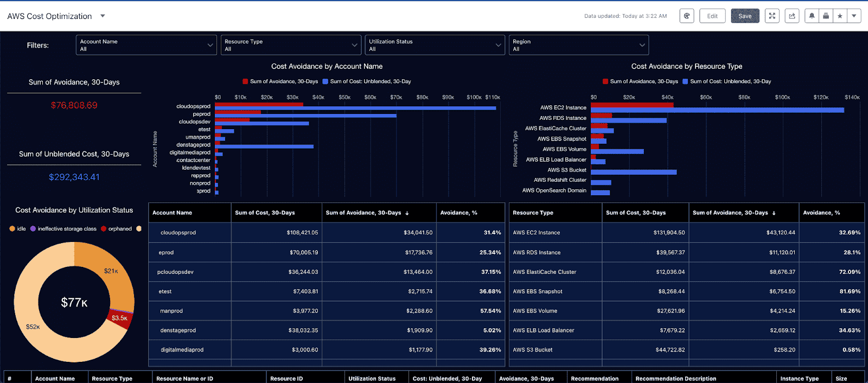Viewport: 868px width, 383px height.
Task: Select denstageprod row in account table
Action: [x=326, y=330]
